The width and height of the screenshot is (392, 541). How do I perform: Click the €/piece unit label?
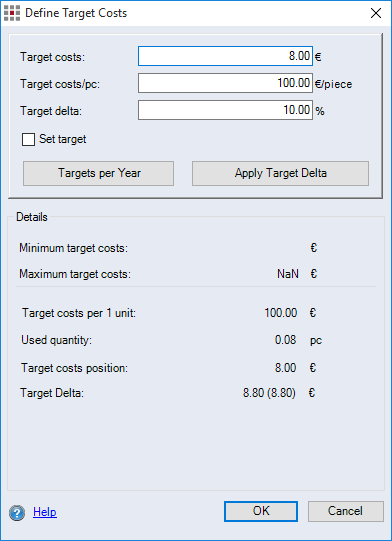click(333, 84)
